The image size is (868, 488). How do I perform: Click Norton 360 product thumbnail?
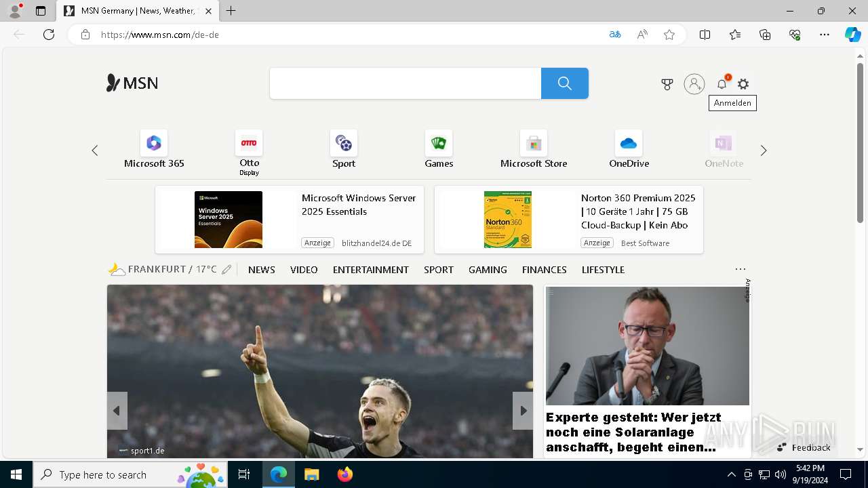coord(508,220)
